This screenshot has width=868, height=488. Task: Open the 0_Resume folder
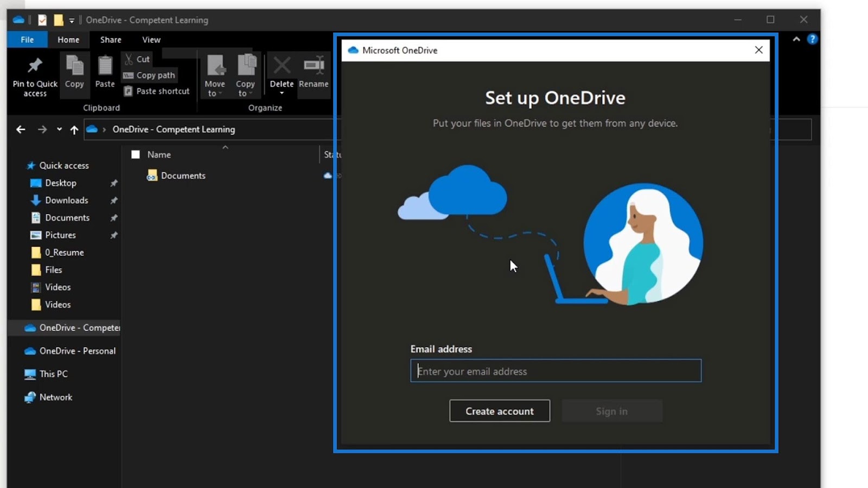[64, 252]
